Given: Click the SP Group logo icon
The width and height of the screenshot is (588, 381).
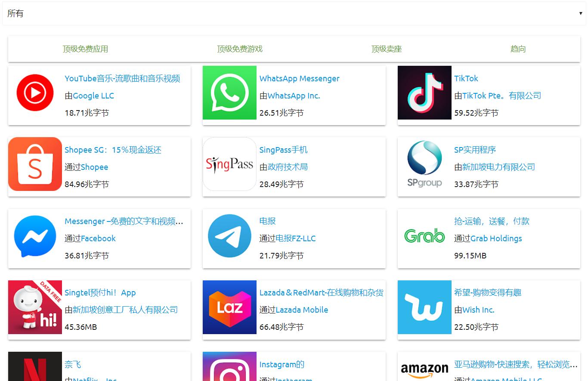Looking at the screenshot, I should (424, 164).
